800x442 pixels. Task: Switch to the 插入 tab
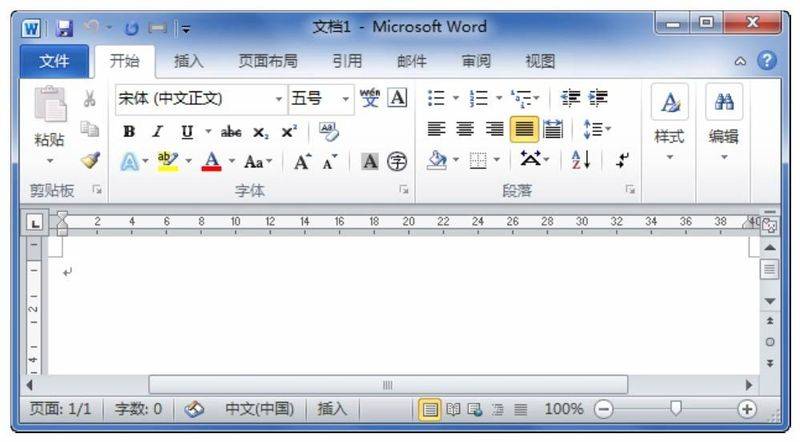(x=188, y=61)
